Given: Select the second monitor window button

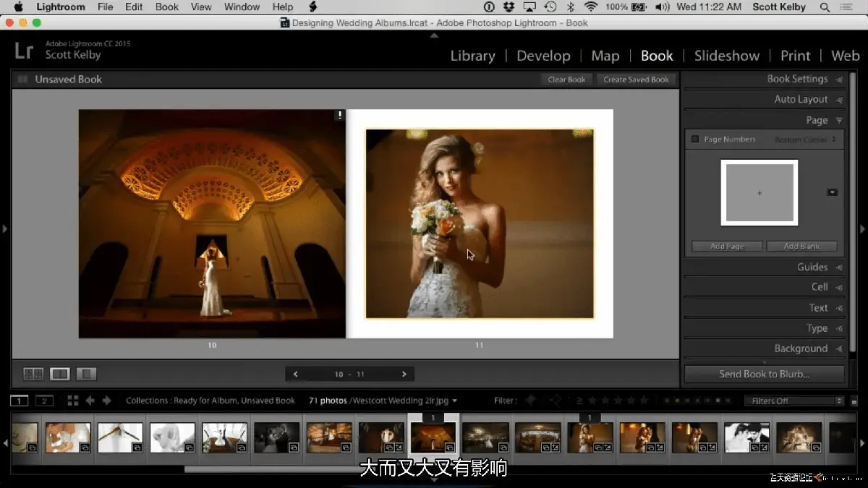Looking at the screenshot, I should tap(44, 401).
